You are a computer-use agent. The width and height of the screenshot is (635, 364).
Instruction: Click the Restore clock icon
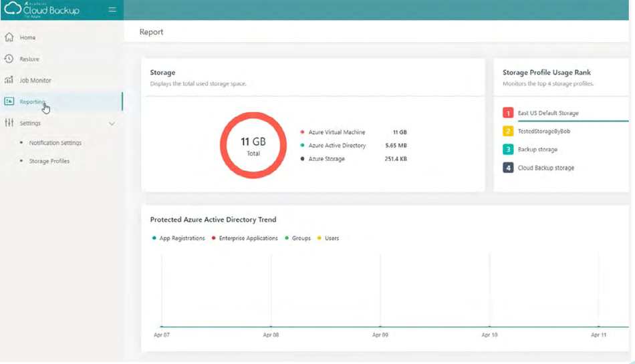tap(9, 59)
